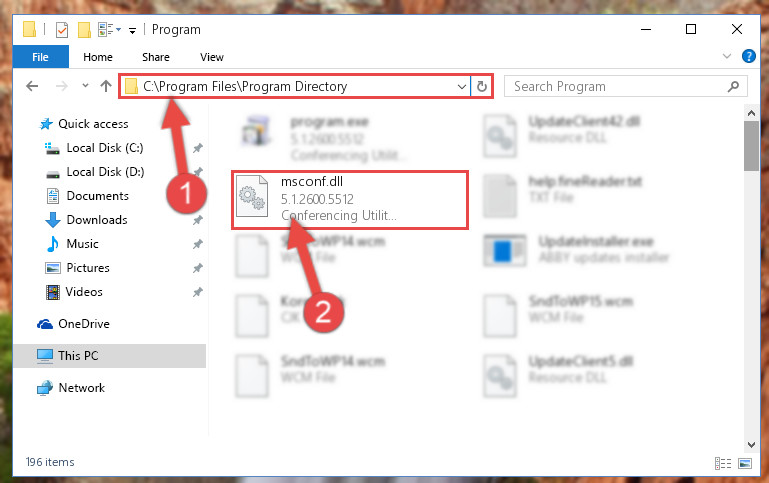Click the Search Program input field
769x483 pixels.
(x=617, y=86)
